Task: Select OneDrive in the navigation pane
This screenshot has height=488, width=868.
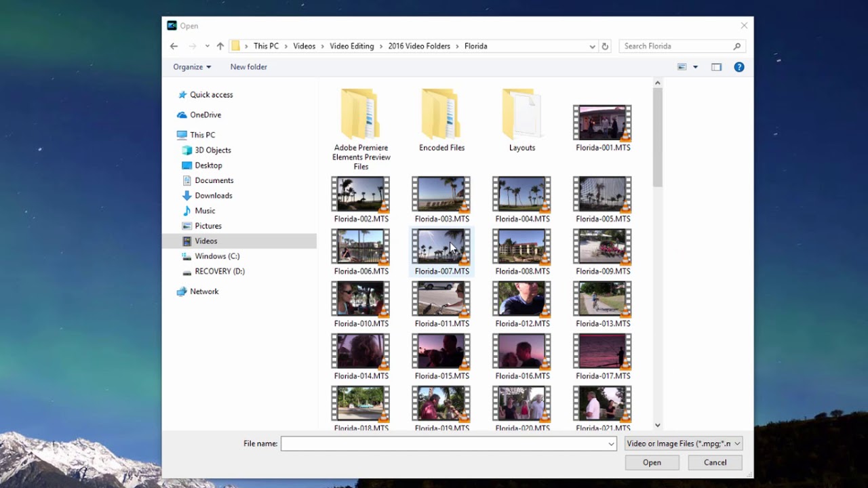Action: pos(199,115)
